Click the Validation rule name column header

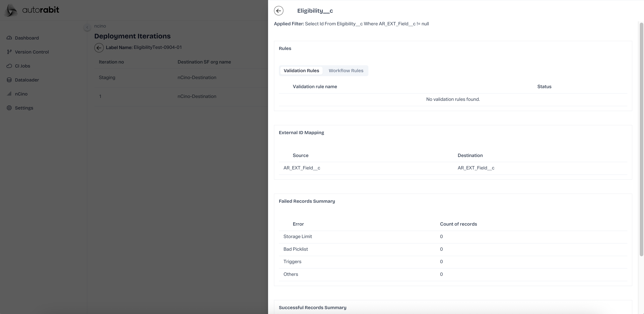315,87
